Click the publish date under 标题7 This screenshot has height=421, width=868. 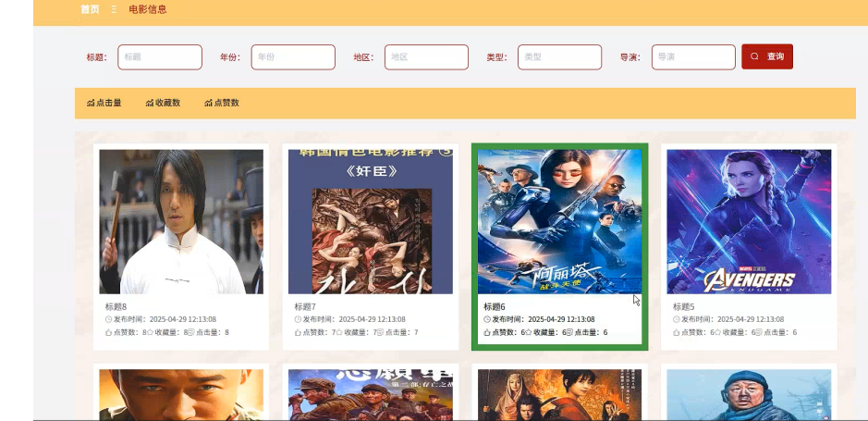click(x=372, y=319)
